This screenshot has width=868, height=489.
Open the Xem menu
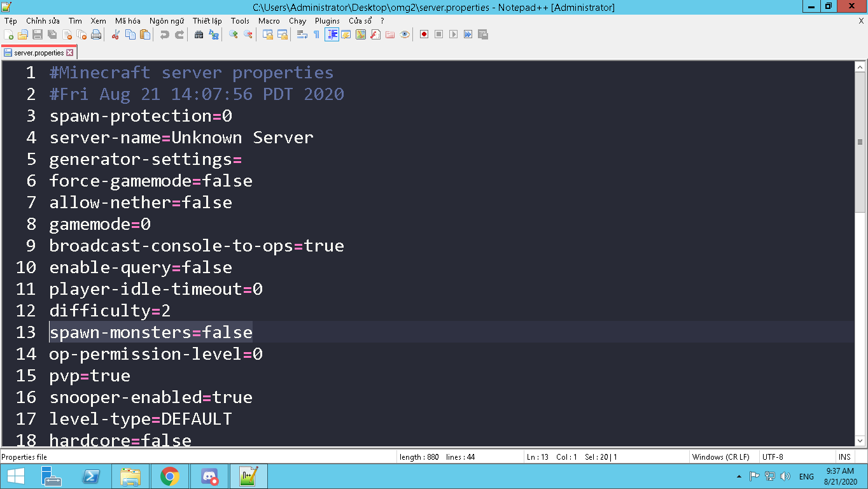tap(99, 21)
